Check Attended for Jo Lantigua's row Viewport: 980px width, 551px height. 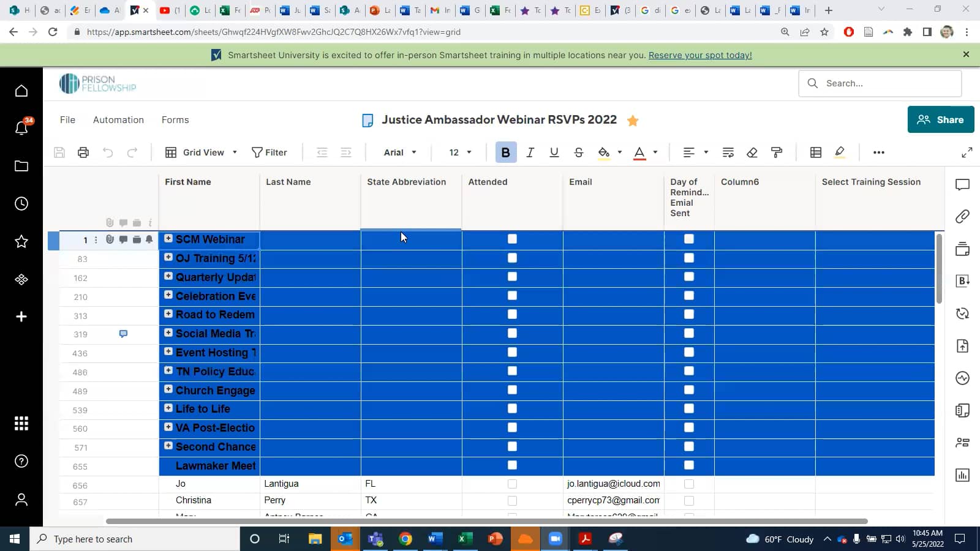click(512, 484)
